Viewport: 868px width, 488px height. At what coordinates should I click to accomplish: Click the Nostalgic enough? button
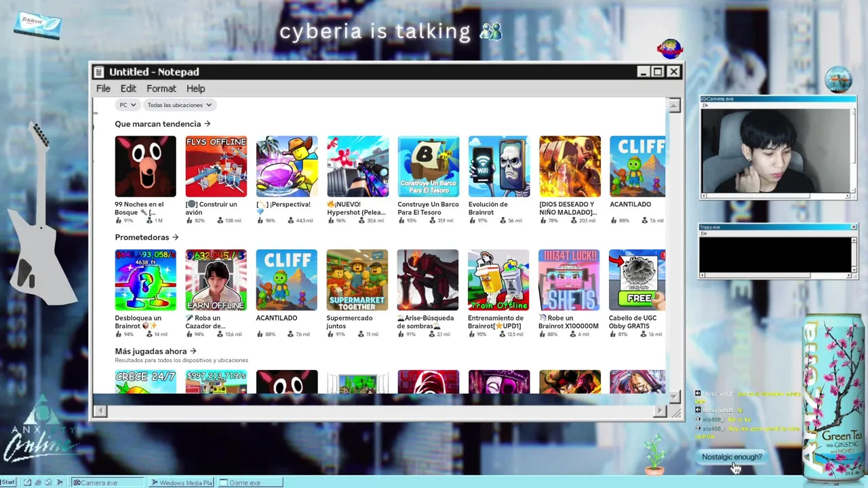click(x=732, y=457)
